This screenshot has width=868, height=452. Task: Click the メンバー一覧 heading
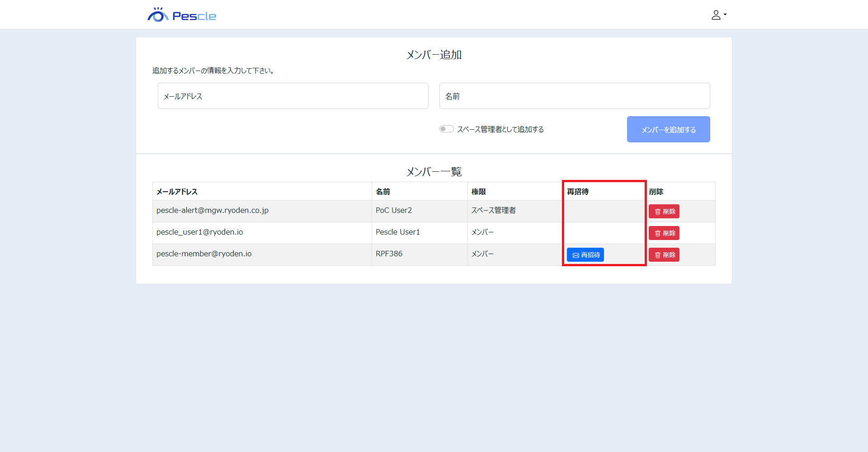click(x=434, y=172)
